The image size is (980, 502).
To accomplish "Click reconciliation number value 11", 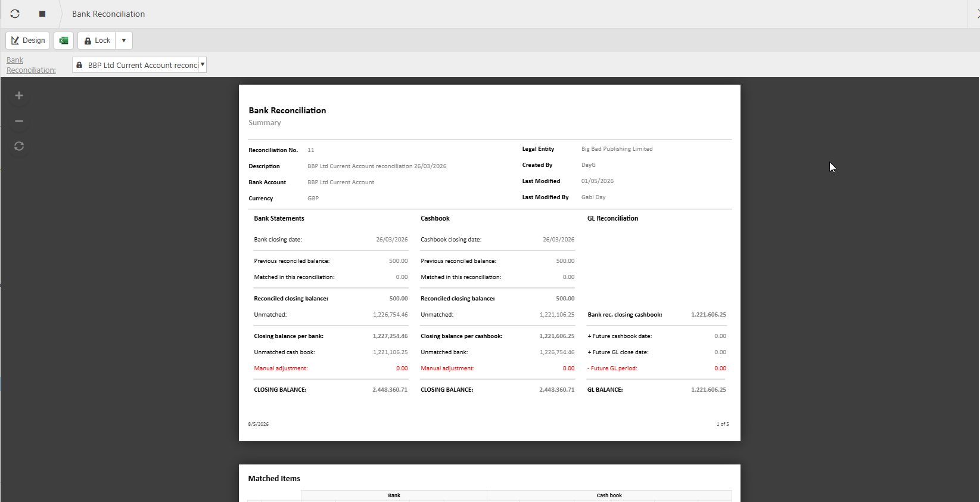I will coord(311,150).
